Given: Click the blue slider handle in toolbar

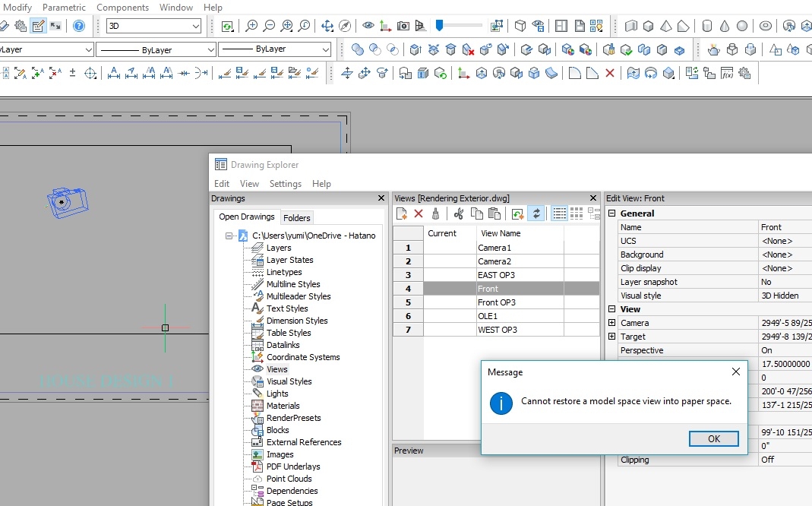Looking at the screenshot, I should click(x=439, y=25).
